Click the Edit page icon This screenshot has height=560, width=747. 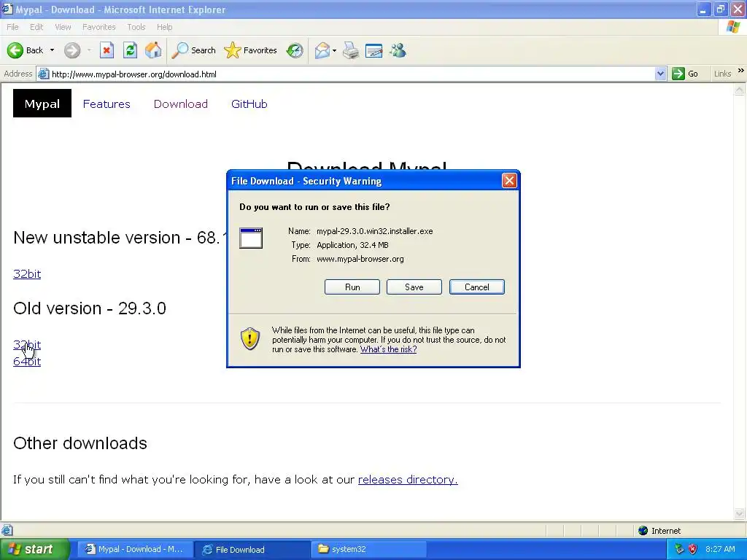click(374, 50)
